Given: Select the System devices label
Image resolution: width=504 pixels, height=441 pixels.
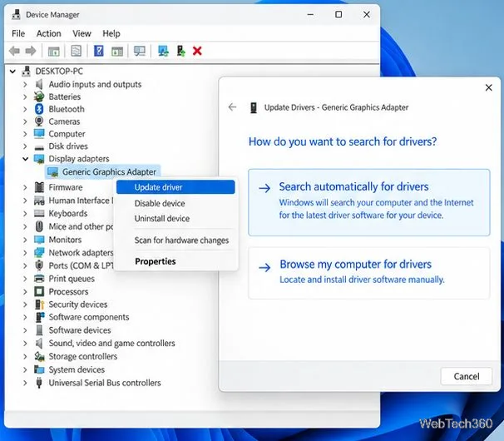Looking at the screenshot, I should [77, 369].
